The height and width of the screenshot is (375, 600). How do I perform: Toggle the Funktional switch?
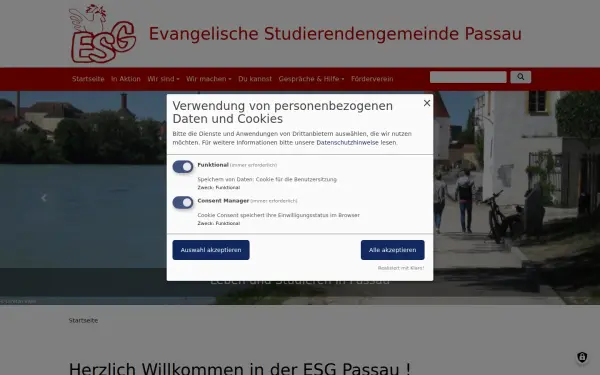[x=183, y=166]
